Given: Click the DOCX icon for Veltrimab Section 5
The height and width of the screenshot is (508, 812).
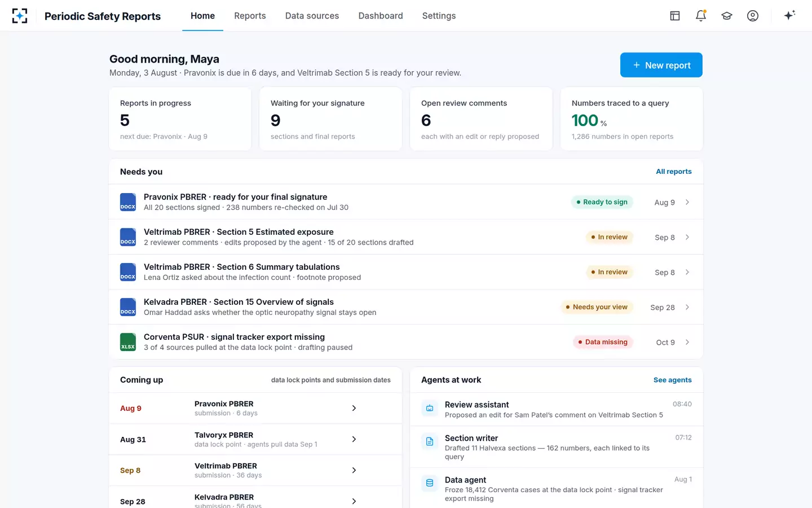Looking at the screenshot, I should coord(128,237).
